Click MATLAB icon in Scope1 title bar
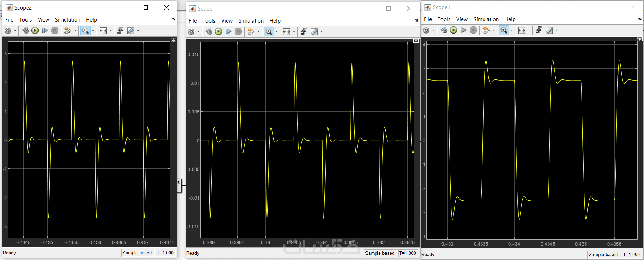The image size is (644, 260). click(x=427, y=7)
